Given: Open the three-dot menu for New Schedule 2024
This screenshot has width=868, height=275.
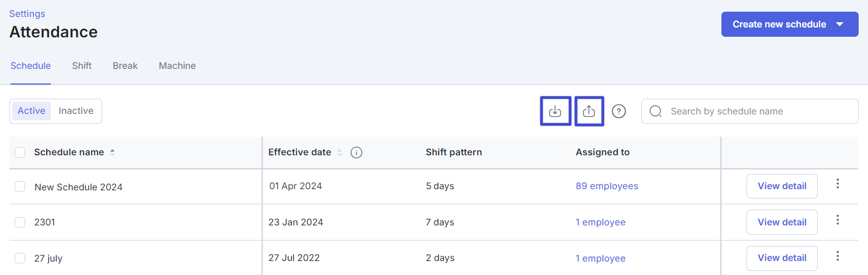Looking at the screenshot, I should coord(838,184).
